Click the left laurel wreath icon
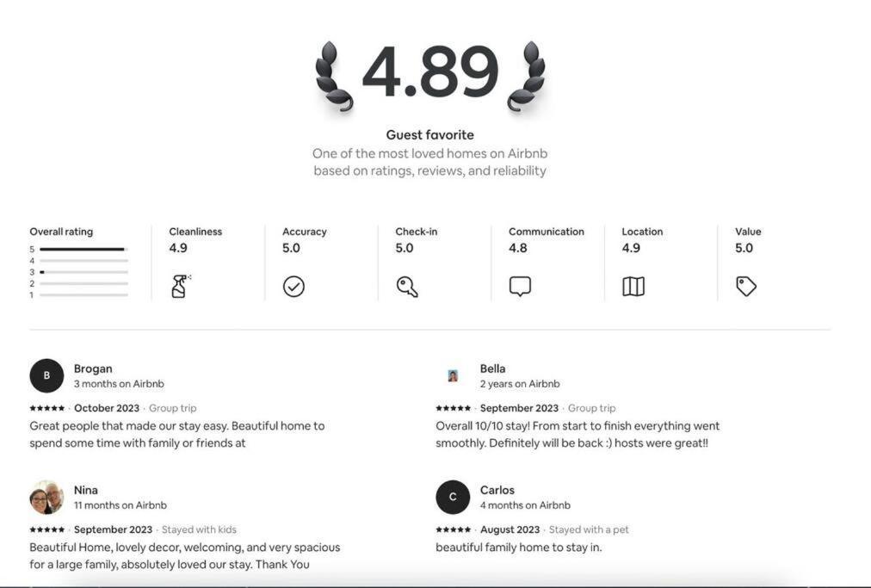Viewport: 871px width, 588px height. [x=334, y=76]
